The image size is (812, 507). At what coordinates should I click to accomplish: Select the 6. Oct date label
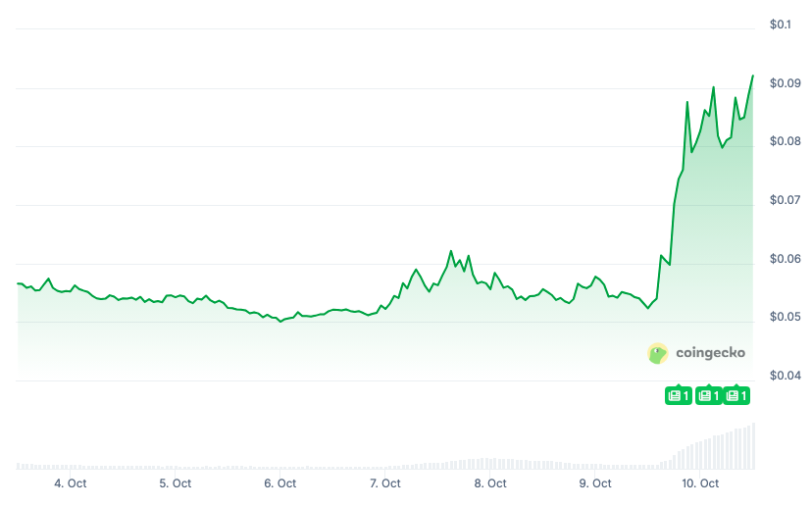point(280,483)
